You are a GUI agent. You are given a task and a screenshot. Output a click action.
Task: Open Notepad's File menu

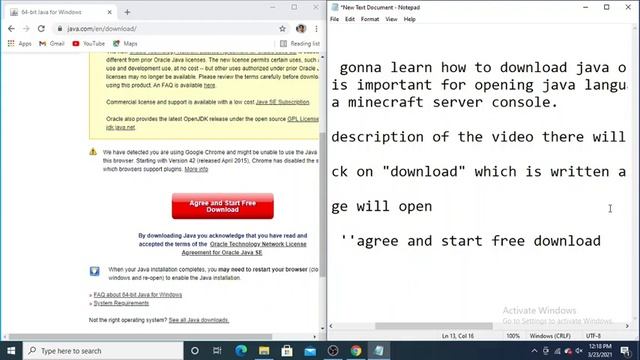[334, 19]
